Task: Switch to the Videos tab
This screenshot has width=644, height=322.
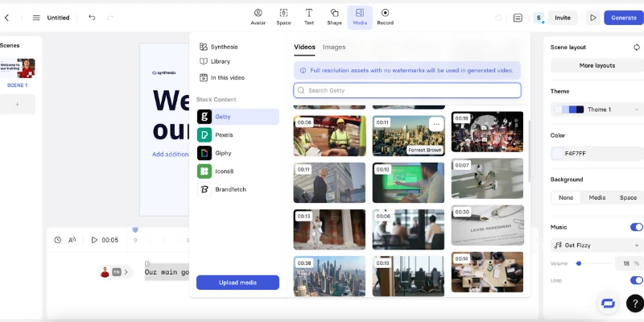Action: 304,47
